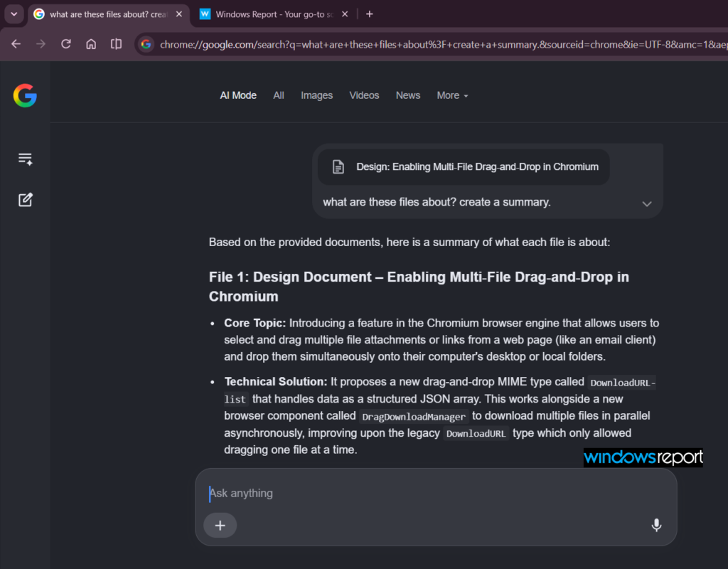Toggle the split view icon in toolbar
This screenshot has width=728, height=569.
[116, 44]
